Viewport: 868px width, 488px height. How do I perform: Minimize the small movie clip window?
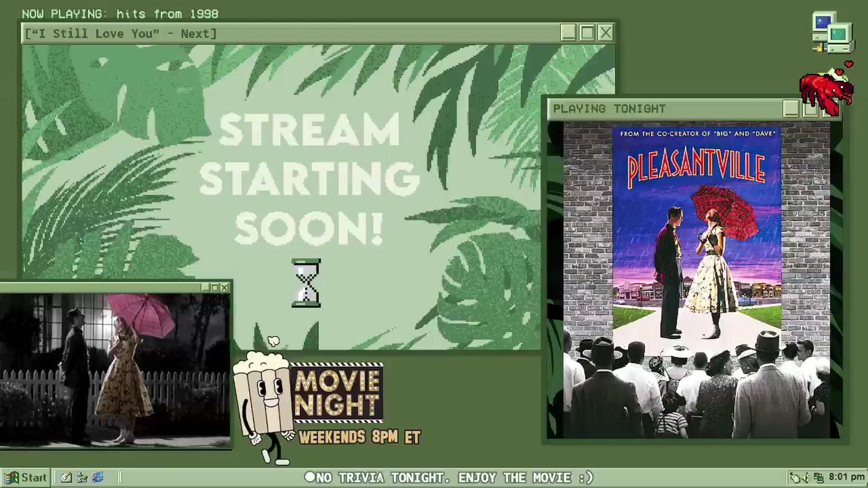pyautogui.click(x=205, y=287)
